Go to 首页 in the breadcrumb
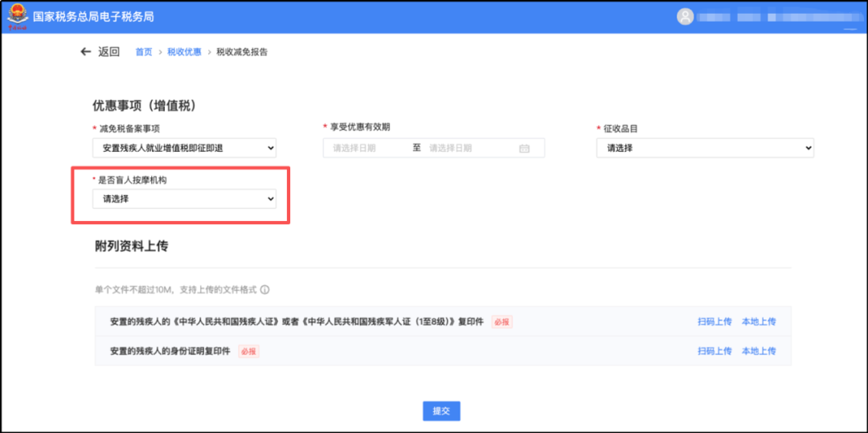The image size is (868, 433). pyautogui.click(x=143, y=52)
